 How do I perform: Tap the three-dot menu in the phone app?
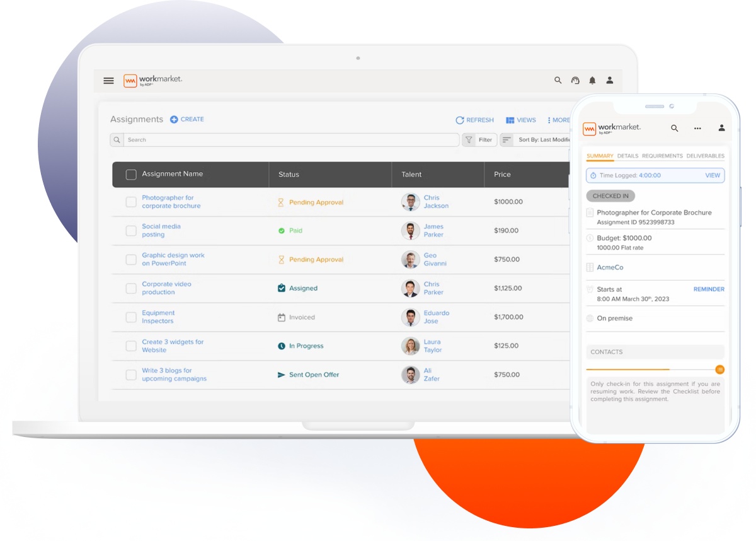click(x=697, y=128)
